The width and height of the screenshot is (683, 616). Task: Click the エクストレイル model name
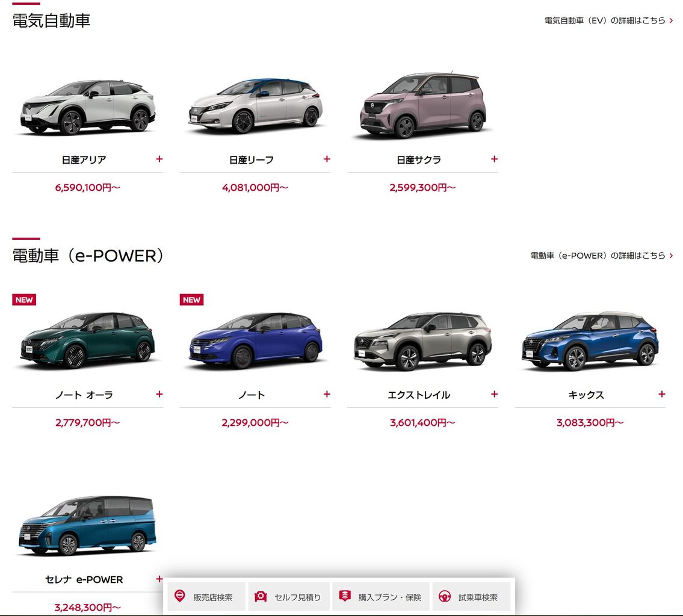(419, 395)
